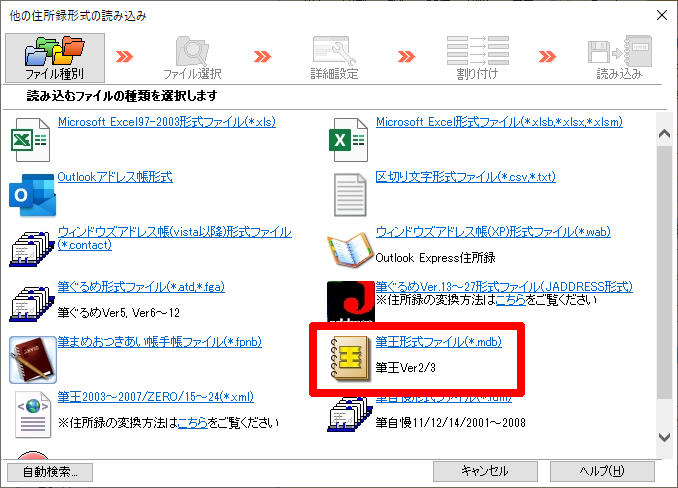
Task: Select ウィンドウズアドレス帳(vista以降) contact link
Action: pos(175,238)
